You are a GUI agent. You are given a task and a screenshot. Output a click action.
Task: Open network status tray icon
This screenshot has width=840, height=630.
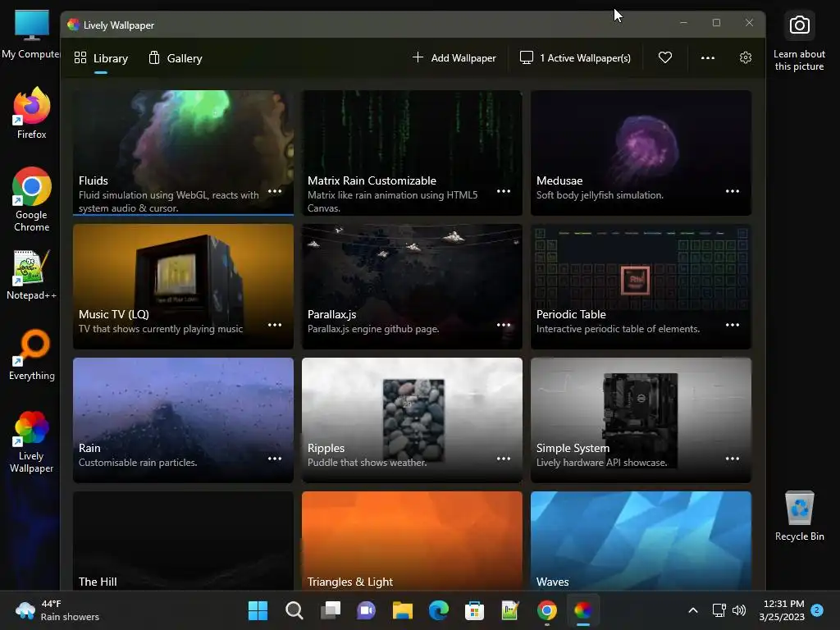(x=719, y=610)
